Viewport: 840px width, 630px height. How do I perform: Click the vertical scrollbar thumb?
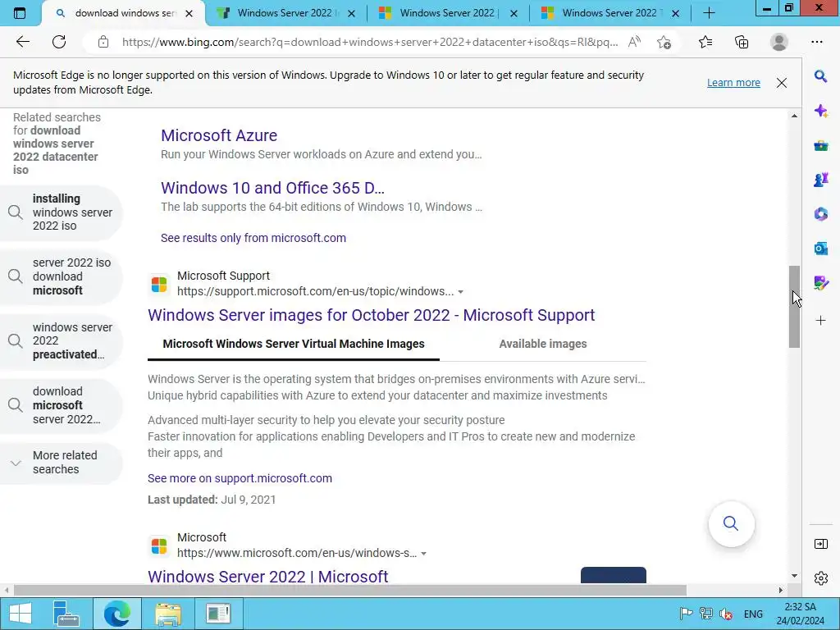point(794,307)
